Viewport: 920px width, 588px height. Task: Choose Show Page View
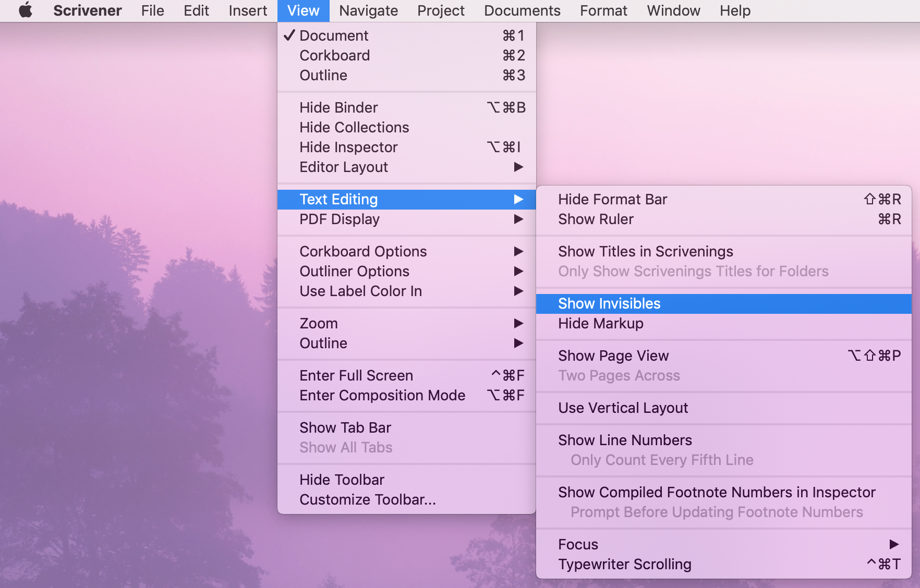pyautogui.click(x=724, y=356)
